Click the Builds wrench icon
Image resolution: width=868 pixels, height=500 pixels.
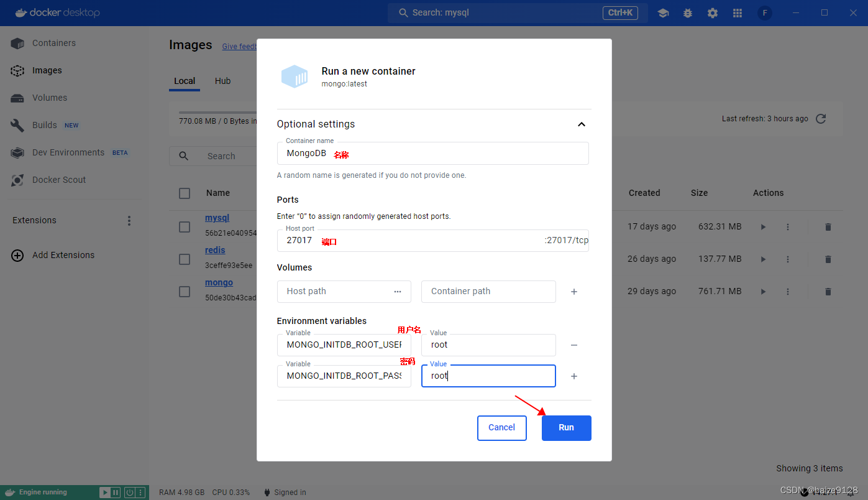point(17,126)
